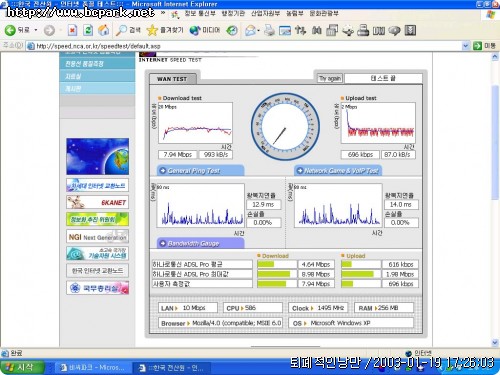Click the last toolbar icon with film strip
500x375 pixels.
click(x=410, y=30)
